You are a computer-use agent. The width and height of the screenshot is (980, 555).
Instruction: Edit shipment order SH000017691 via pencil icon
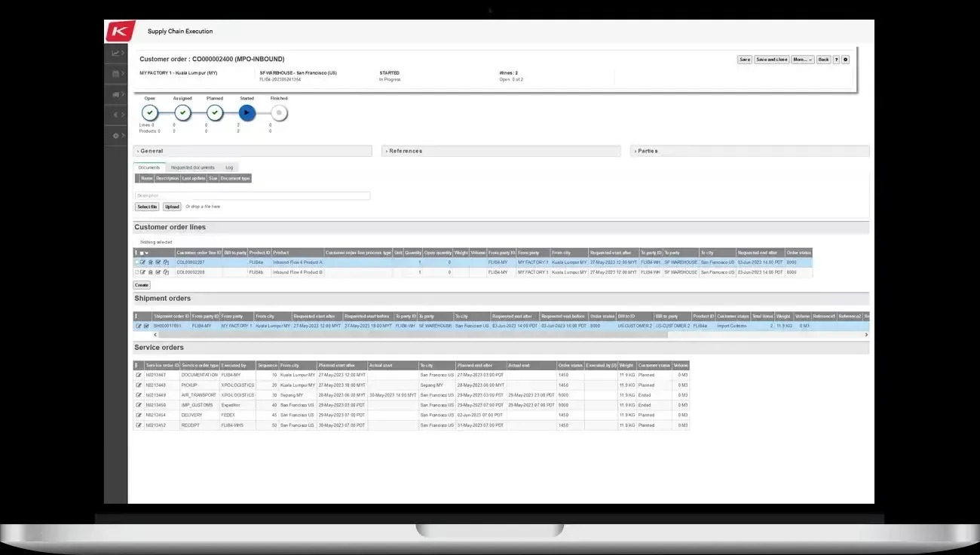pos(138,326)
